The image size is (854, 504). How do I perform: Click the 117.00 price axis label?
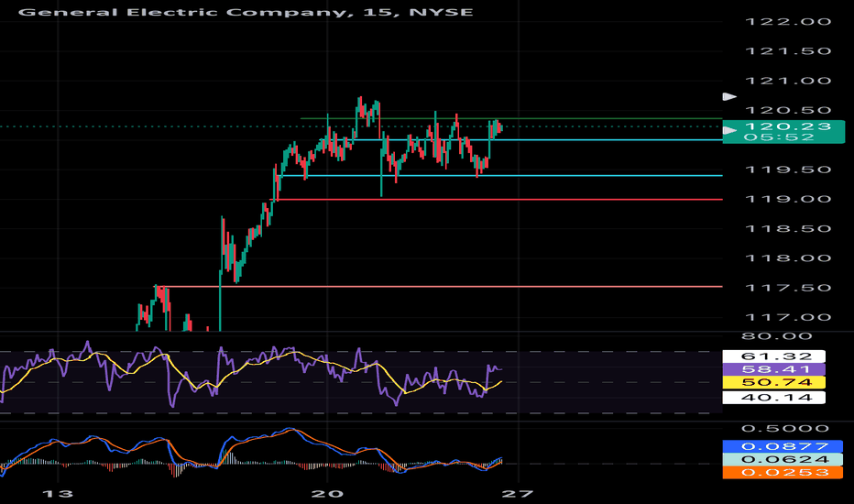787,317
